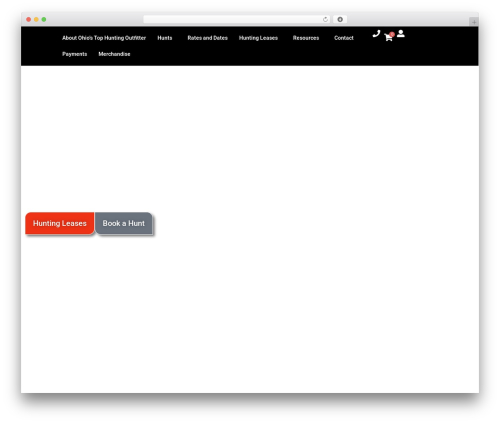Click the browser download indicator icon
Screen dimensions: 500x423
point(340,19)
